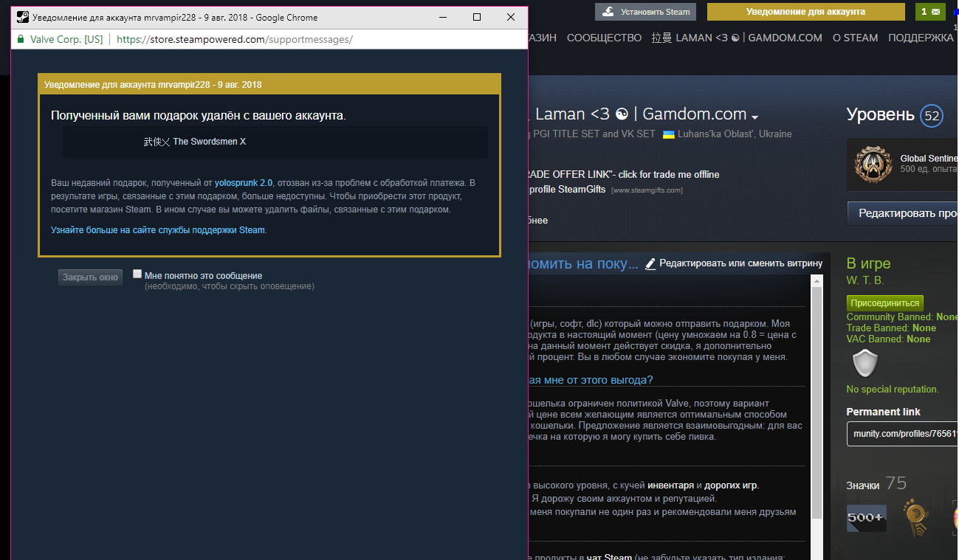Click the 'W. T. B.' in-game status text

coord(865,280)
